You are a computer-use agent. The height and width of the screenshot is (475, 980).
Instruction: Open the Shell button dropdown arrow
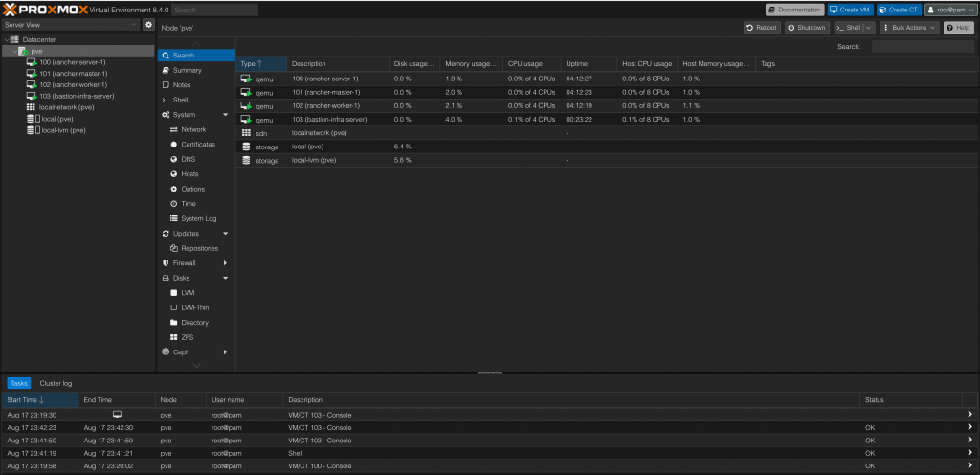click(x=869, y=28)
